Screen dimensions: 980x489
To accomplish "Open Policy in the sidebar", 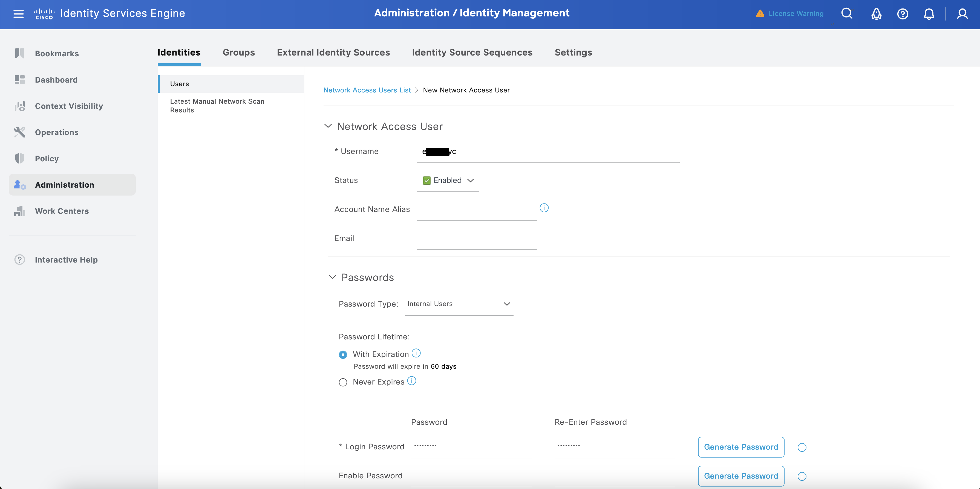I will coord(47,158).
